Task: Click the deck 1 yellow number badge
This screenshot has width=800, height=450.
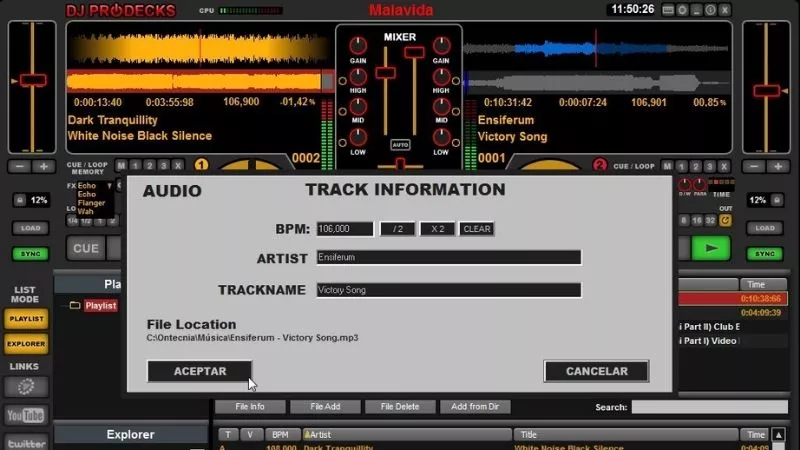Action: 201,165
